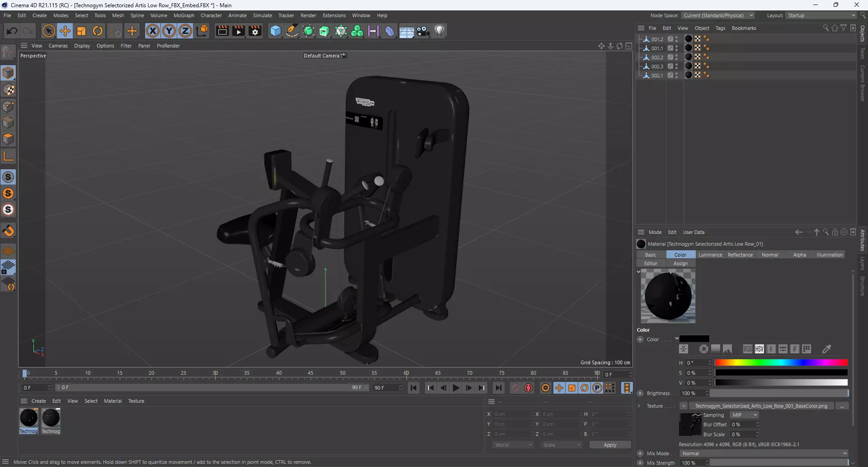This screenshot has width=868, height=467.
Task: Toggle Mix Mode animation radio dot
Action: pos(640,453)
